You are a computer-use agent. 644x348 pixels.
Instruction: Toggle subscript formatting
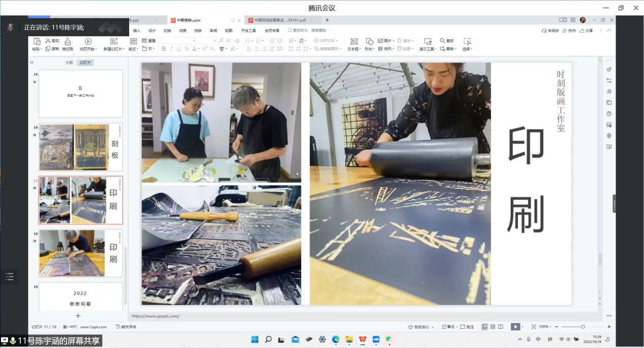pos(211,49)
